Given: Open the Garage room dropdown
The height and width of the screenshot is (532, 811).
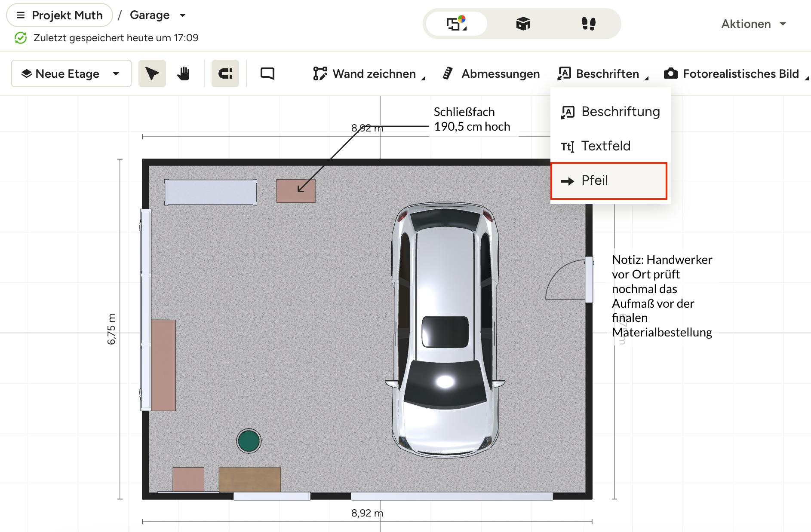Looking at the screenshot, I should [158, 15].
